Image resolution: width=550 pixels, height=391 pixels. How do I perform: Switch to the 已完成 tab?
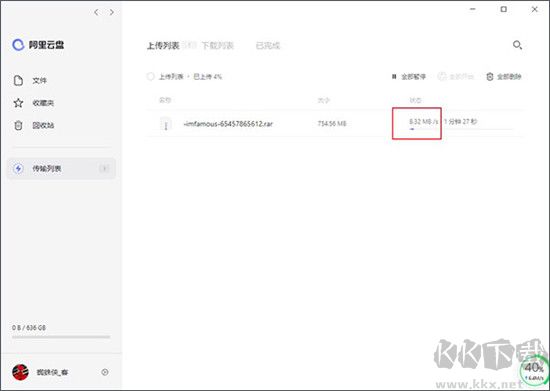tap(268, 46)
